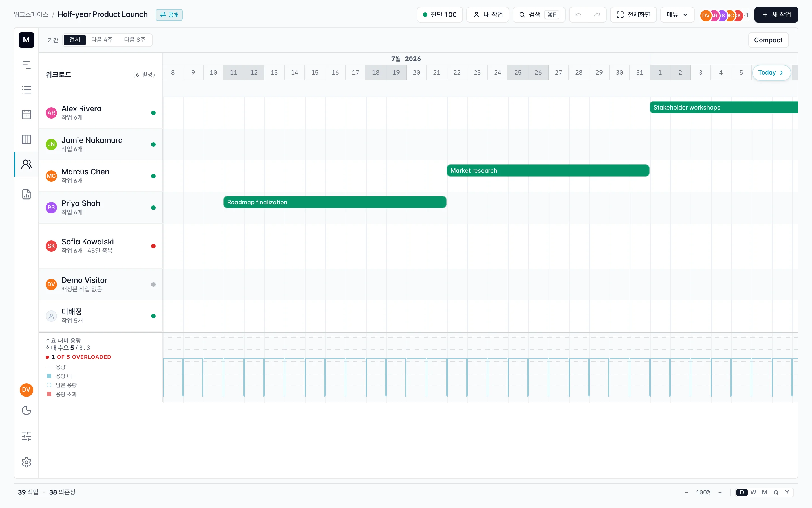Select the 다음 4주 period option
The width and height of the screenshot is (812, 508).
[x=102, y=40]
